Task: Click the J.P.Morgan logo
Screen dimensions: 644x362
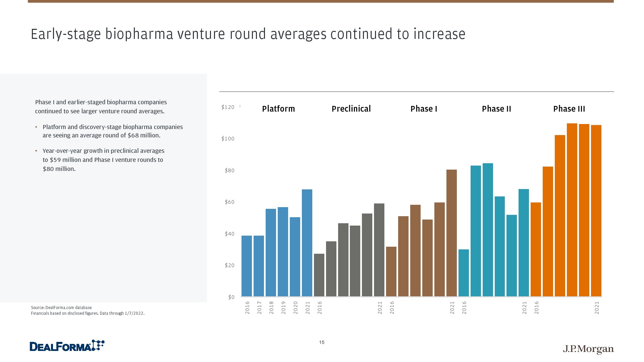Action: (588, 349)
